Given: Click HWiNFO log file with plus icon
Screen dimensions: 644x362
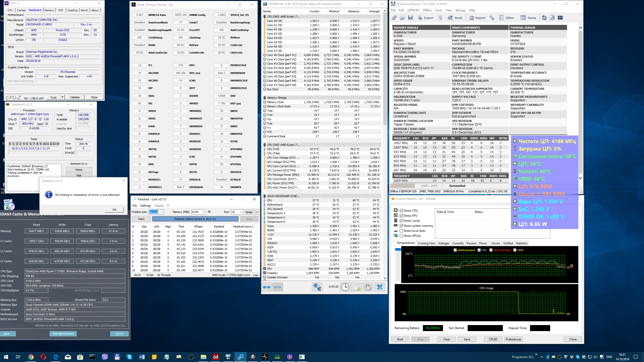Looking at the screenshot, I should click(x=356, y=287).
